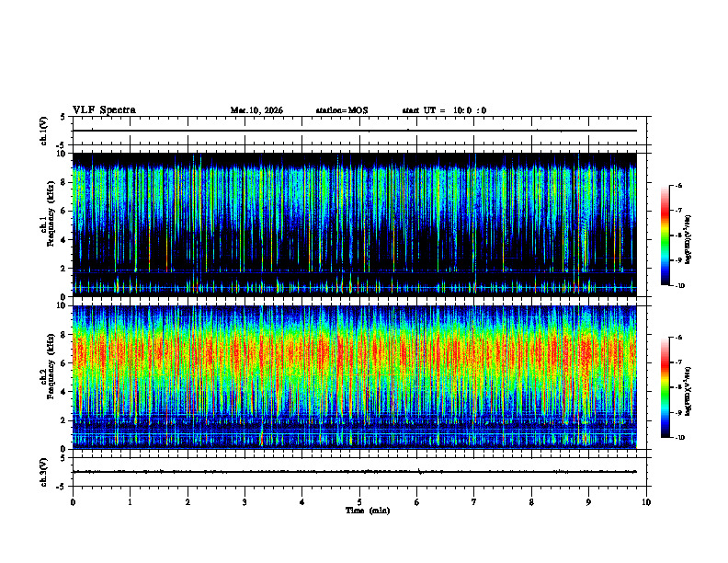Viewport: 728px width, 563px height.
Task: Click time axis tick label "10"
Action: coord(646,502)
